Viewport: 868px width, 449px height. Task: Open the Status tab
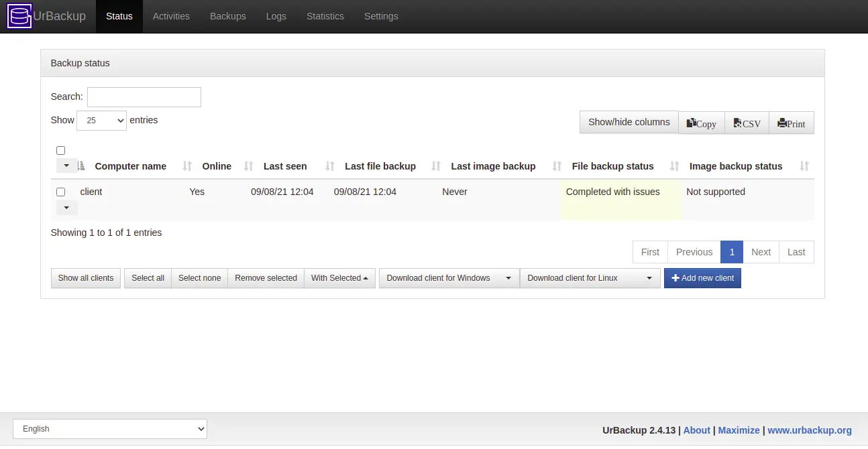click(x=119, y=16)
